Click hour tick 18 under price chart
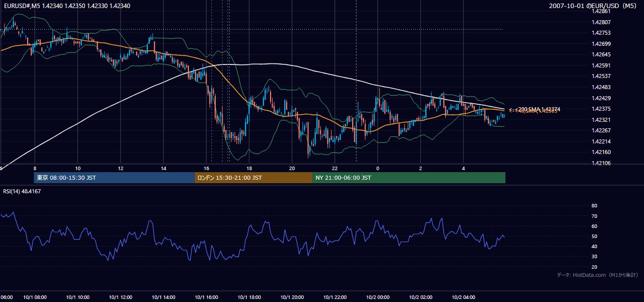This screenshot has width=644, height=302. tap(249, 168)
